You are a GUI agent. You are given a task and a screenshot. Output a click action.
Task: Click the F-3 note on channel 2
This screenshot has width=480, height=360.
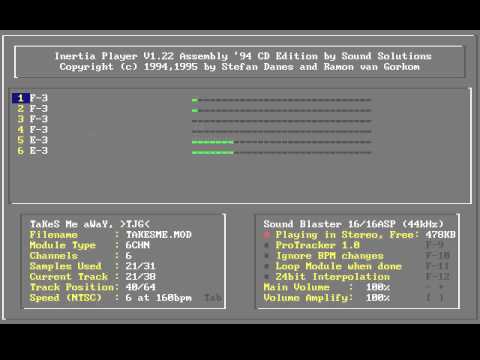coord(39,109)
